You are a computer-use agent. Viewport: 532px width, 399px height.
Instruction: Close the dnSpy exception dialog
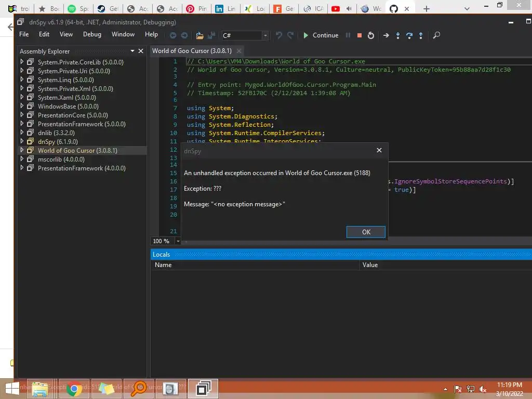tap(379, 150)
